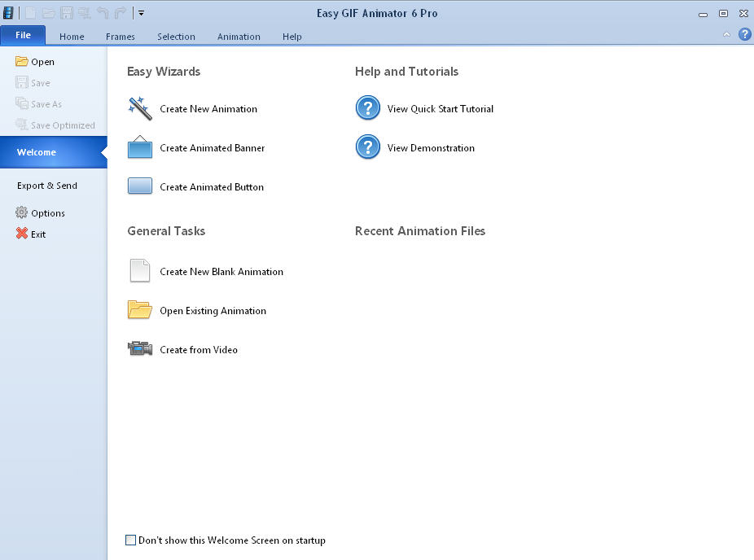Click the Create Animated Button link
This screenshot has height=560, width=754.
(212, 187)
